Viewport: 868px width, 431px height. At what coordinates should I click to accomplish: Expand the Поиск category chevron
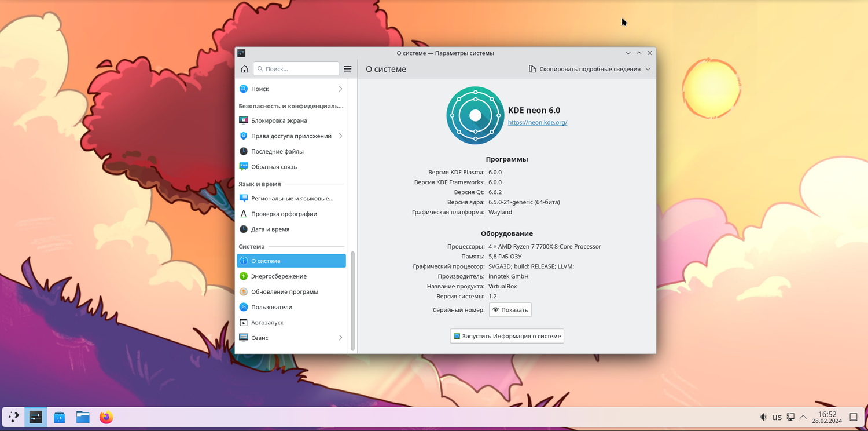340,89
